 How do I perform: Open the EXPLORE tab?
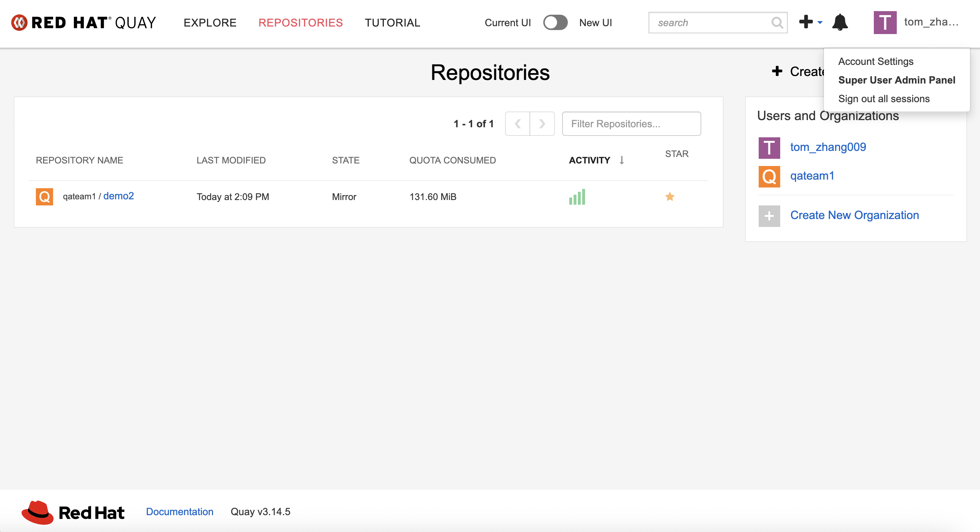tap(210, 23)
